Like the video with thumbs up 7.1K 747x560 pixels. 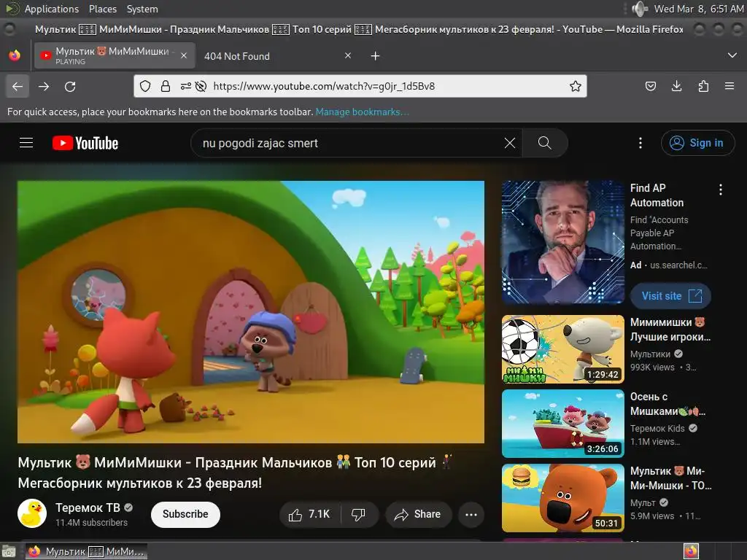(x=309, y=514)
